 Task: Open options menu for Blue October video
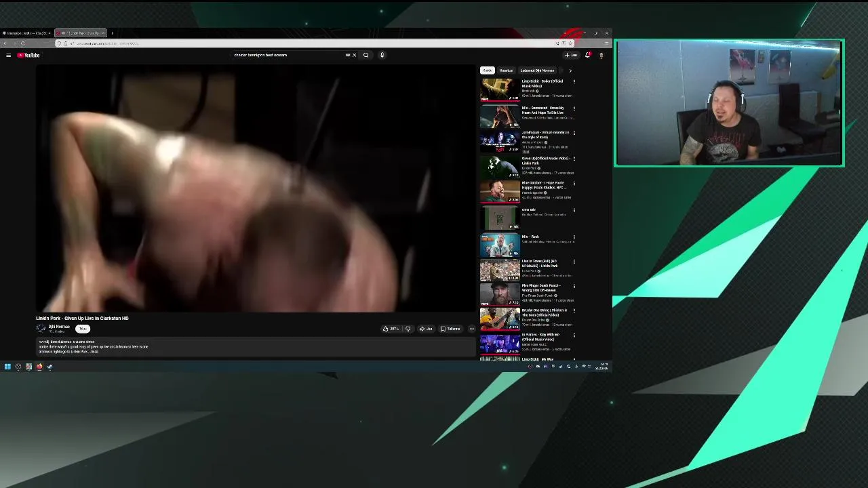[574, 183]
